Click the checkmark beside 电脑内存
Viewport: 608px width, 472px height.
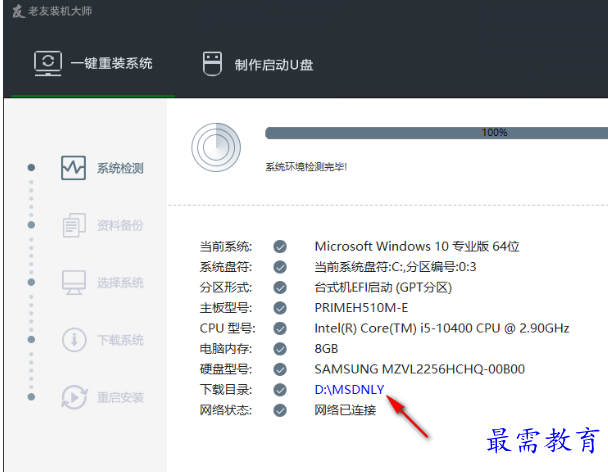[x=280, y=349]
